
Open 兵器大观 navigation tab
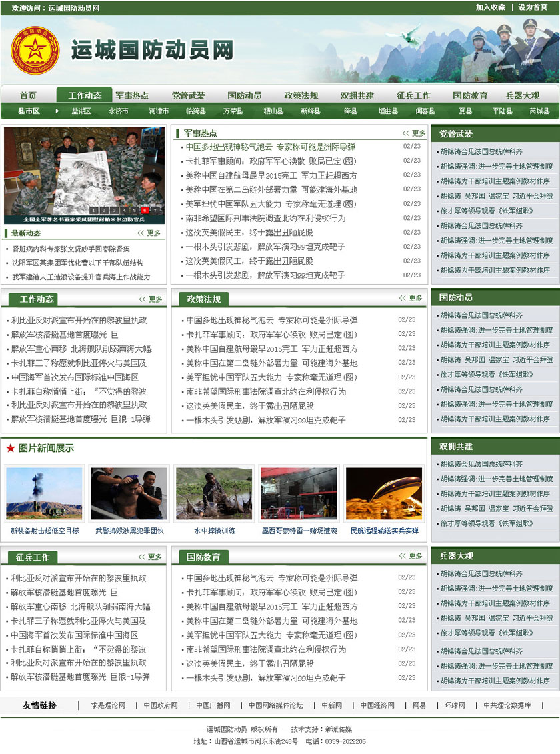point(523,95)
